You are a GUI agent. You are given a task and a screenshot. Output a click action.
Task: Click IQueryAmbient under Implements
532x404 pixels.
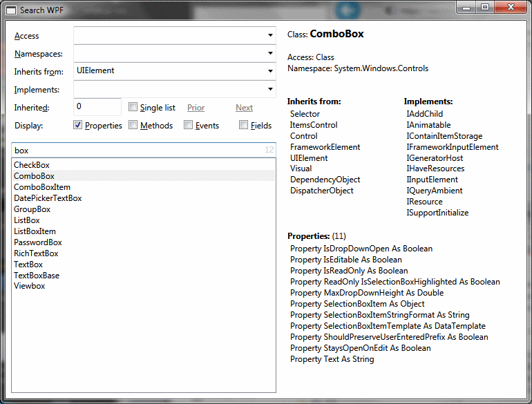tap(435, 191)
